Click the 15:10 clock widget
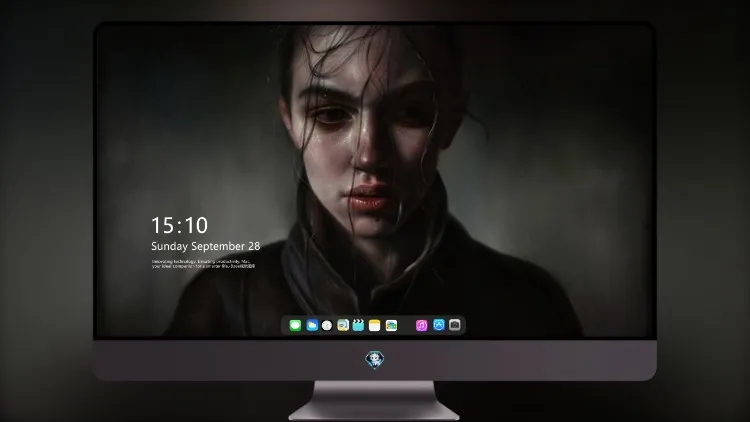Viewport: 750px width, 422px height. [179, 225]
